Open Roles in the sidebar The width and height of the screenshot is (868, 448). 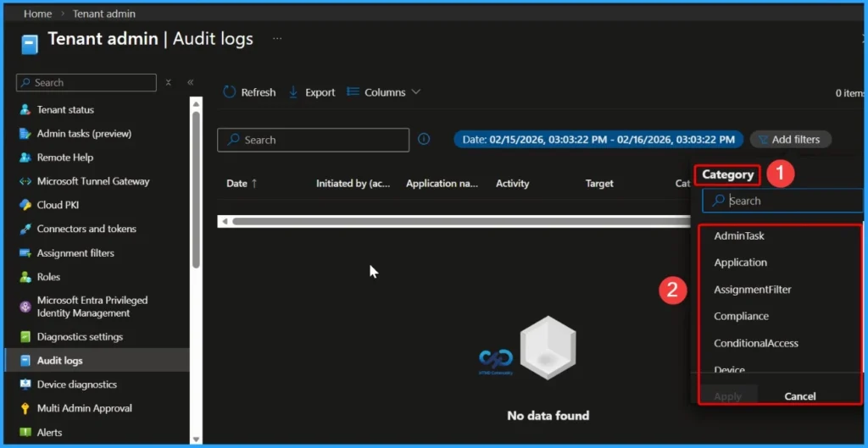[x=48, y=277]
